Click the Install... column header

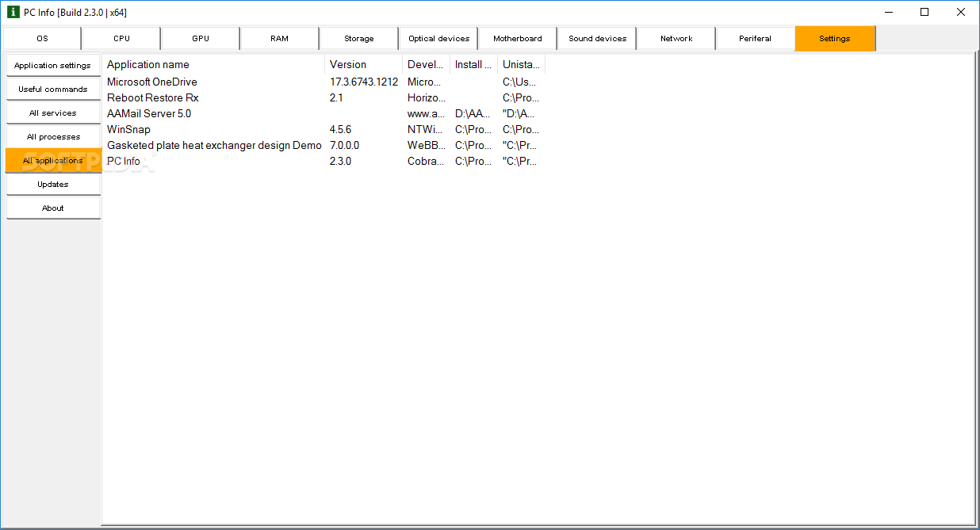(x=473, y=64)
